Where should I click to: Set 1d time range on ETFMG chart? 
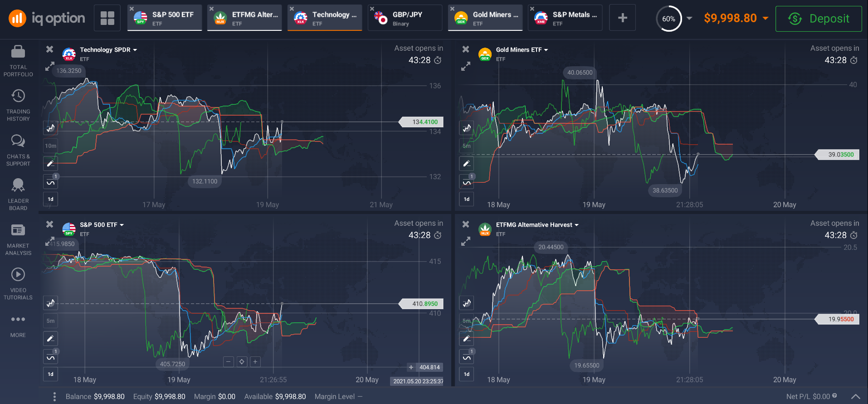467,374
